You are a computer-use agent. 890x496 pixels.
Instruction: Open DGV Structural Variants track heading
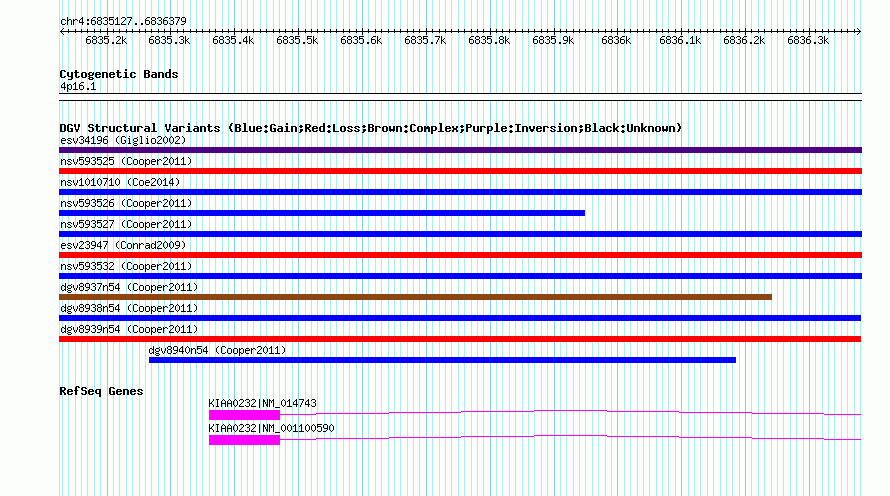(x=371, y=128)
